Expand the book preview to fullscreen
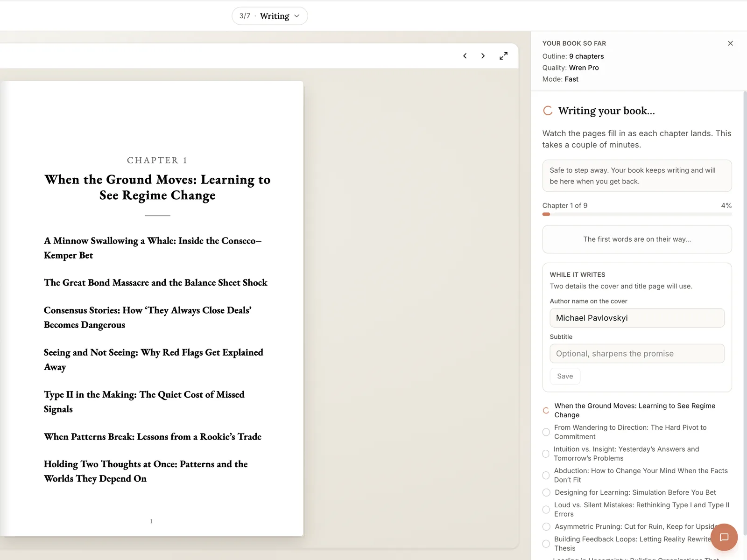Image resolution: width=747 pixels, height=560 pixels. coord(503,56)
